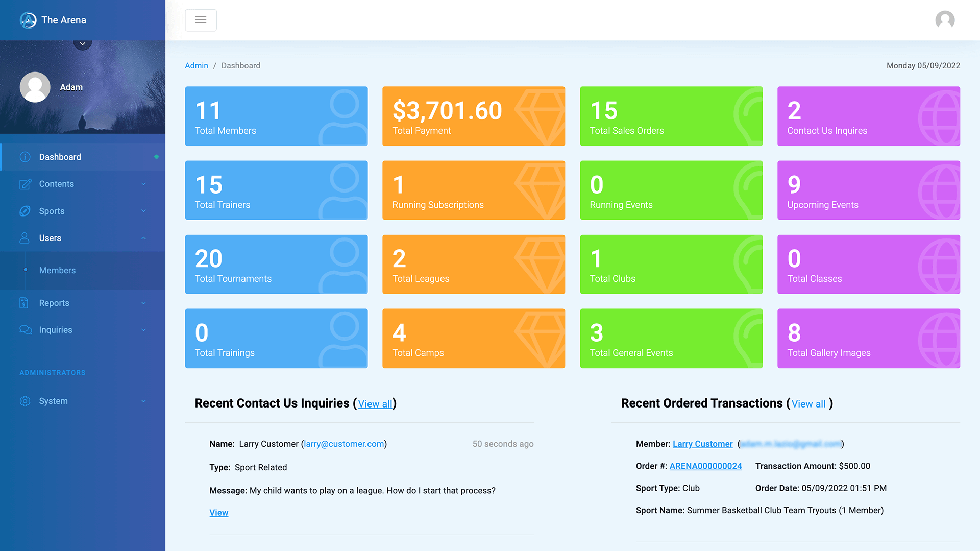This screenshot has width=980, height=551.
Task: Click the Total Leagues diamond icon
Action: coord(541,265)
